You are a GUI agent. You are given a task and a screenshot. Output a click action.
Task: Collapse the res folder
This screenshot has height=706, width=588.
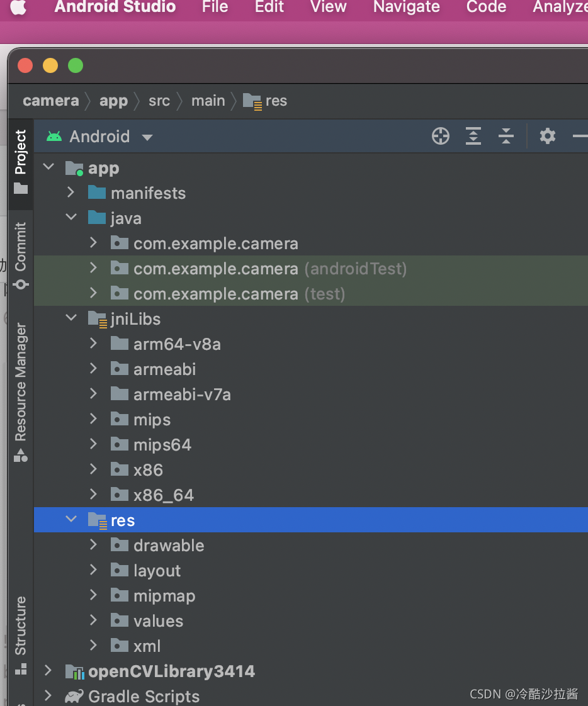coord(71,519)
